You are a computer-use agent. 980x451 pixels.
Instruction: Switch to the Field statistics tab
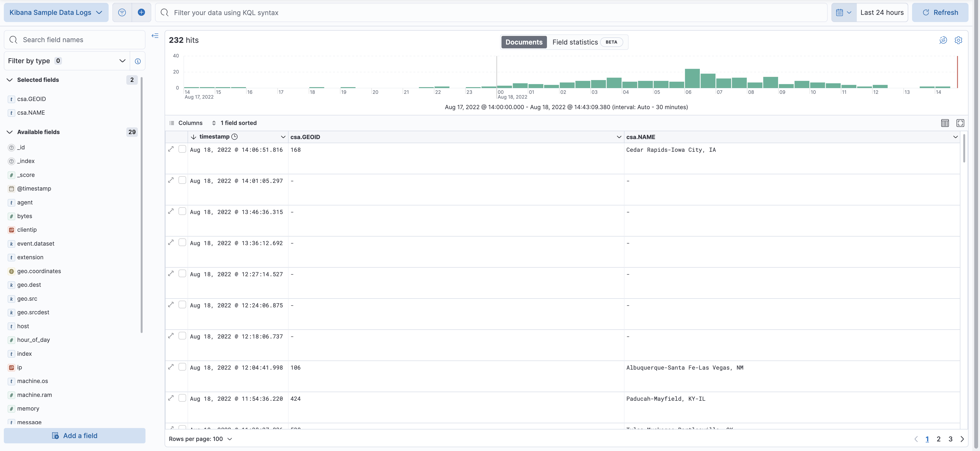coord(575,42)
